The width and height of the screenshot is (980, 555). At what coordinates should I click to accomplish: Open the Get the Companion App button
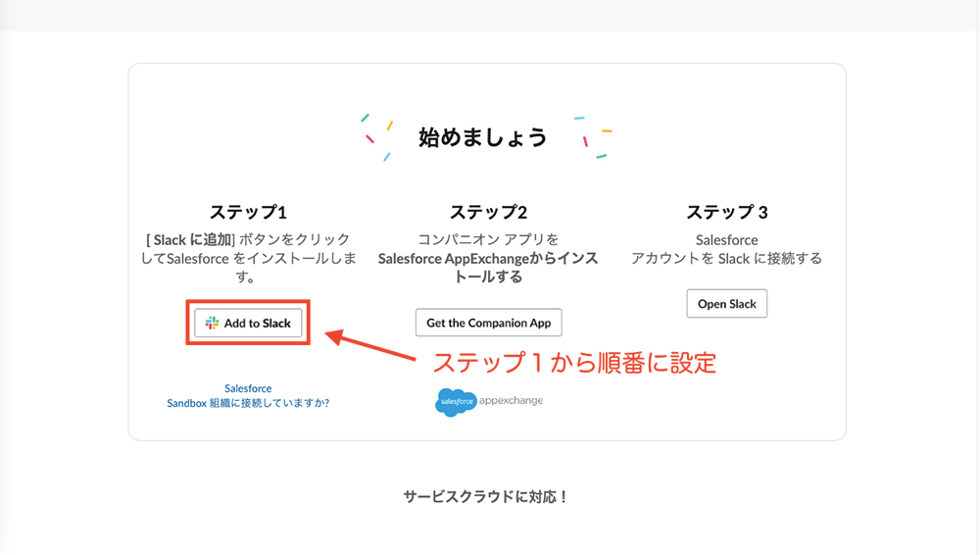tap(489, 323)
